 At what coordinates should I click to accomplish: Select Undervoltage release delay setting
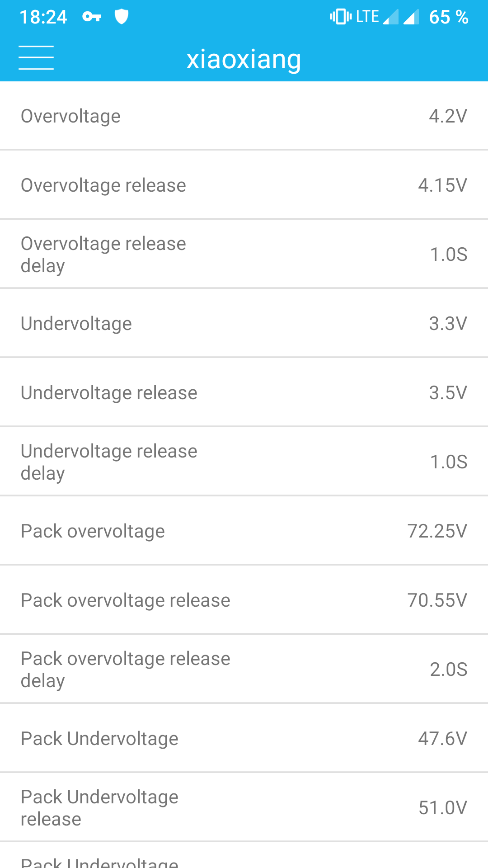point(244,462)
